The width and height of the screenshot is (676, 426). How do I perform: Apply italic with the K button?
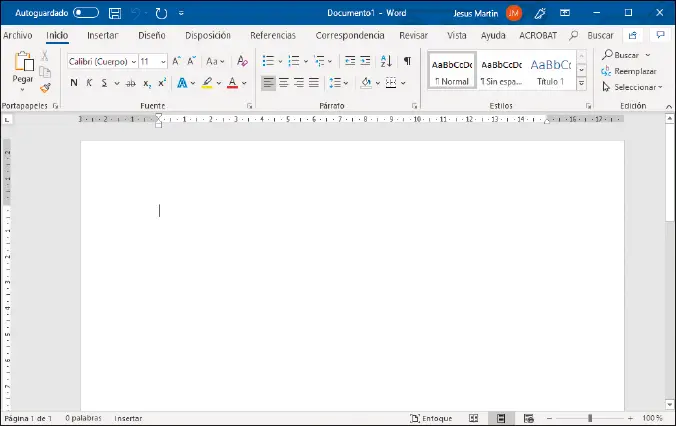[x=88, y=83]
